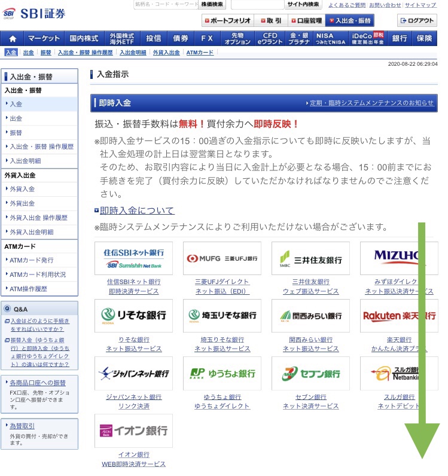Open 外貨入出金 submenu link

(166, 53)
